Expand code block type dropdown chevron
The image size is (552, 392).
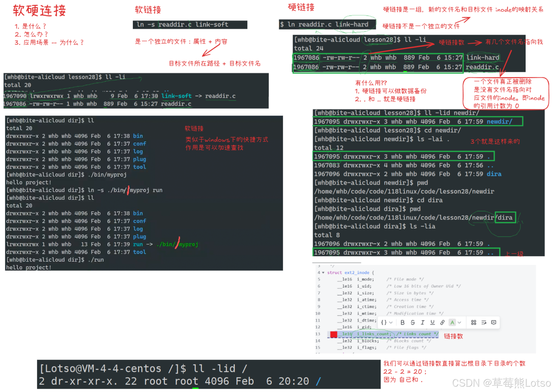tap(391, 322)
